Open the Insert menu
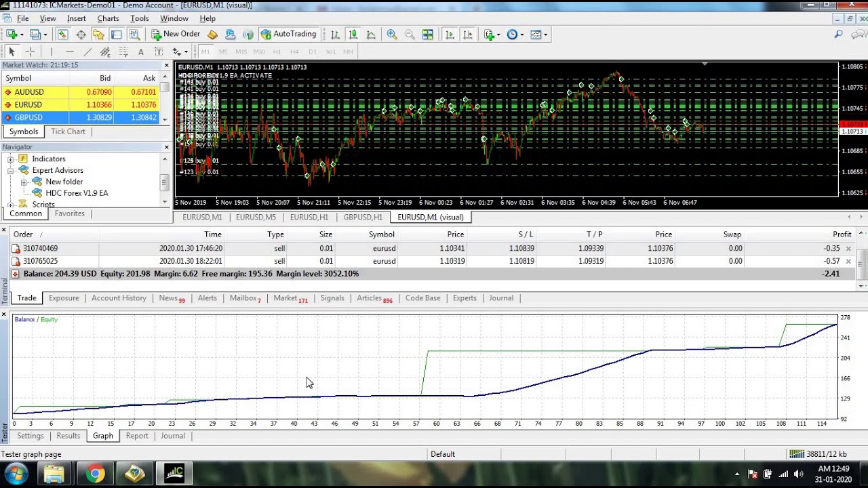 [x=77, y=18]
